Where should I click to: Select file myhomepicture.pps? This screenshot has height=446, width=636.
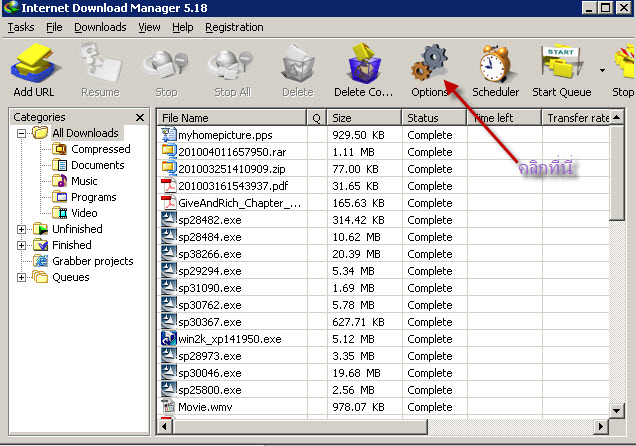pyautogui.click(x=225, y=135)
